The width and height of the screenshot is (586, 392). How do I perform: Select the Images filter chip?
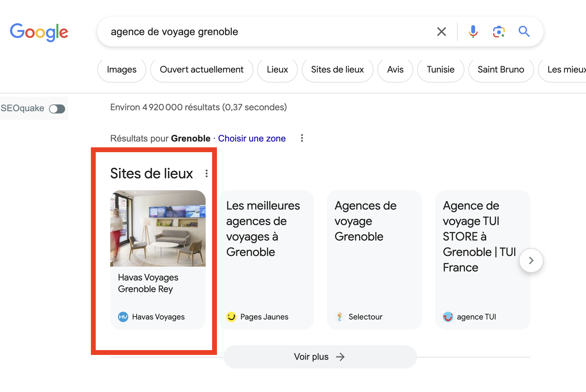pyautogui.click(x=122, y=70)
